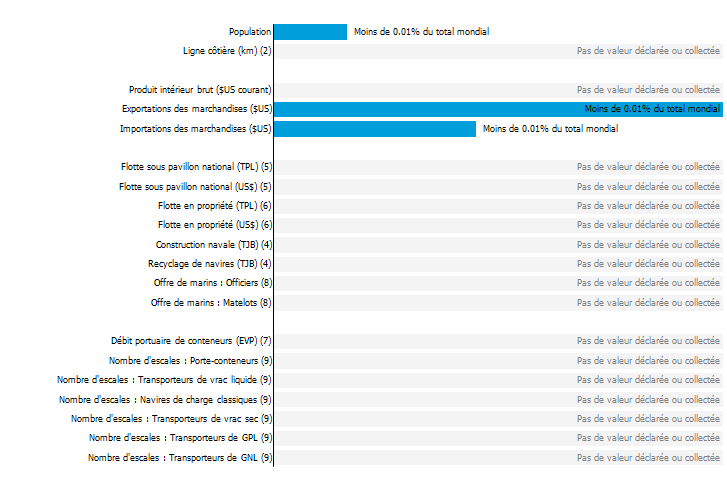Screen dimensions: 727x491
Task: Select the Exportations des marchandises blue bar
Action: (498, 109)
